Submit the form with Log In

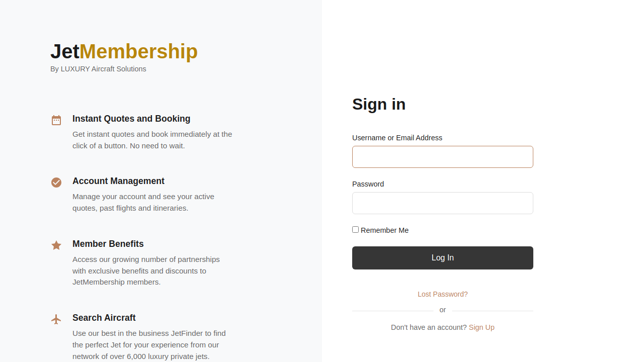443,258
